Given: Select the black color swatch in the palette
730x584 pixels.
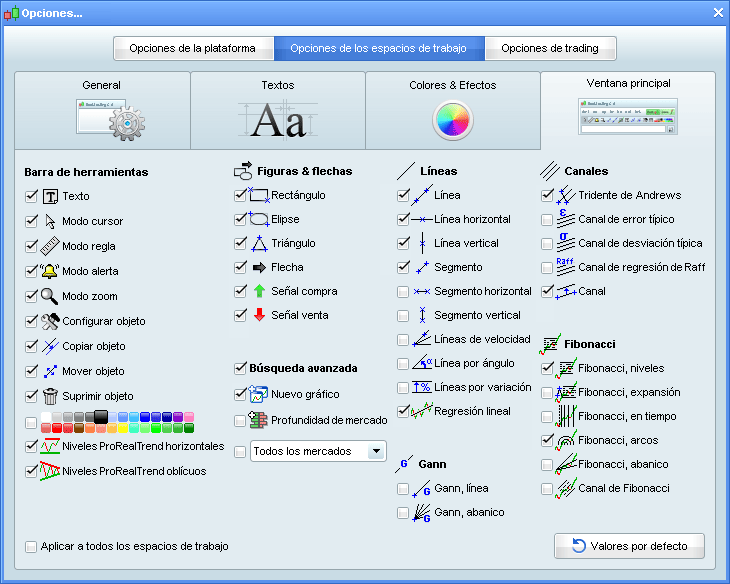Looking at the screenshot, I should click(x=100, y=417).
